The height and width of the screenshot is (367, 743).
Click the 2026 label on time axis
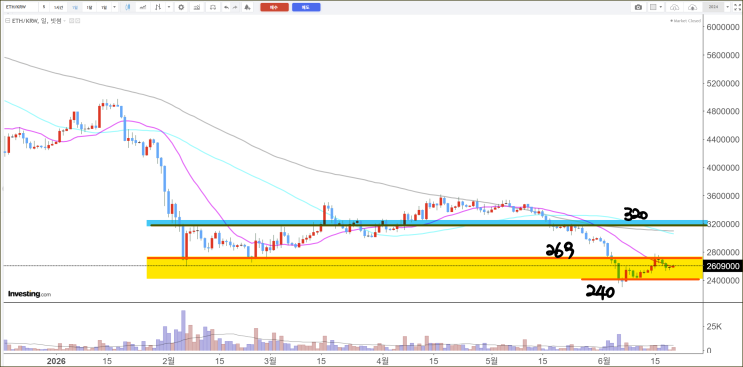pyautogui.click(x=56, y=360)
